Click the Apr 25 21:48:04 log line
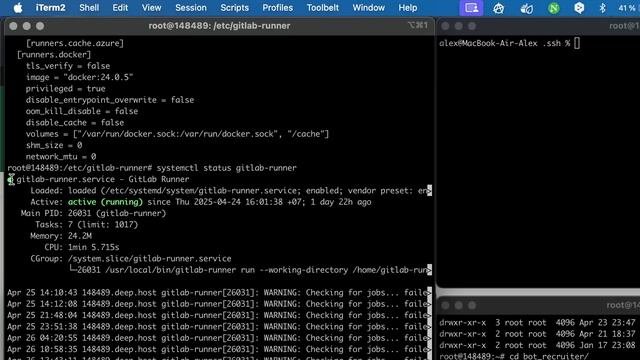The image size is (640, 360). (x=219, y=315)
